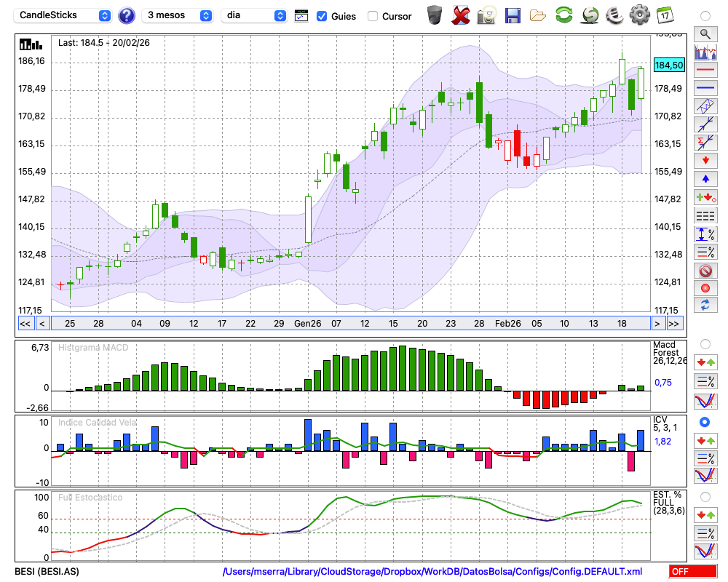Click the red down arrow marker tool
The width and height of the screenshot is (728, 582).
(705, 160)
